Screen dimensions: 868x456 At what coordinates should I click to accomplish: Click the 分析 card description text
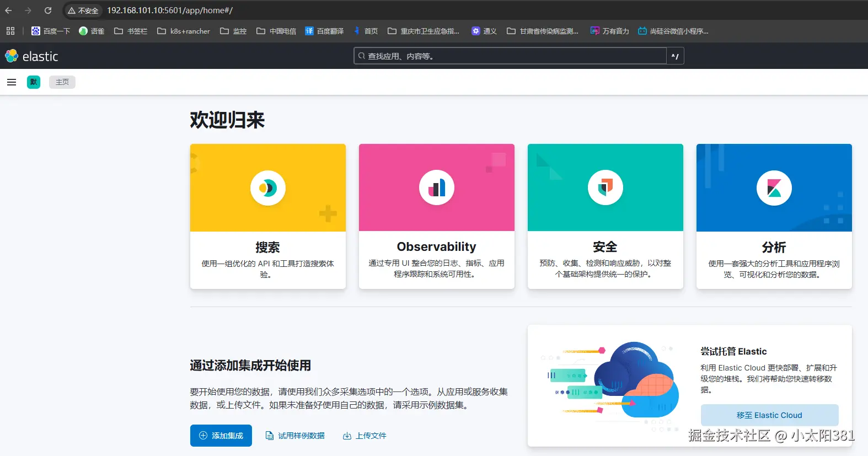pyautogui.click(x=774, y=269)
